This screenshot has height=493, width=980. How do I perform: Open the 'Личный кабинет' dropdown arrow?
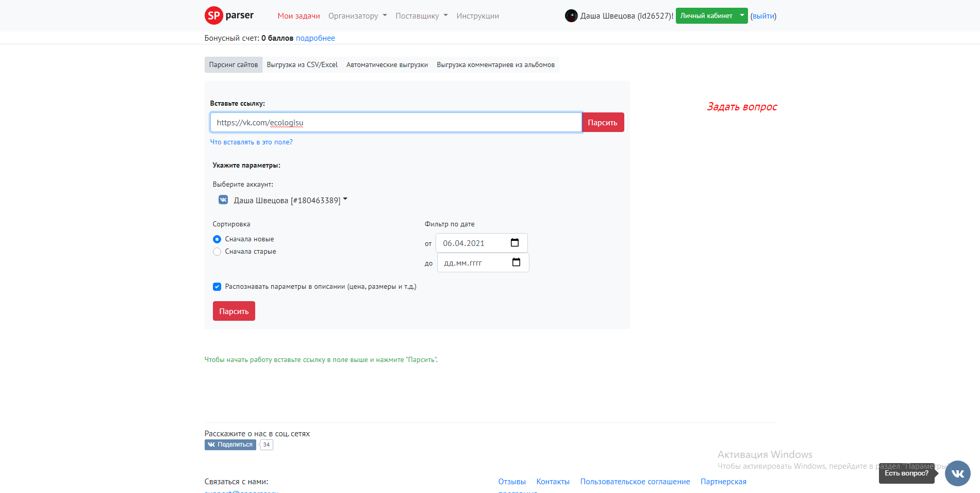pyautogui.click(x=742, y=15)
